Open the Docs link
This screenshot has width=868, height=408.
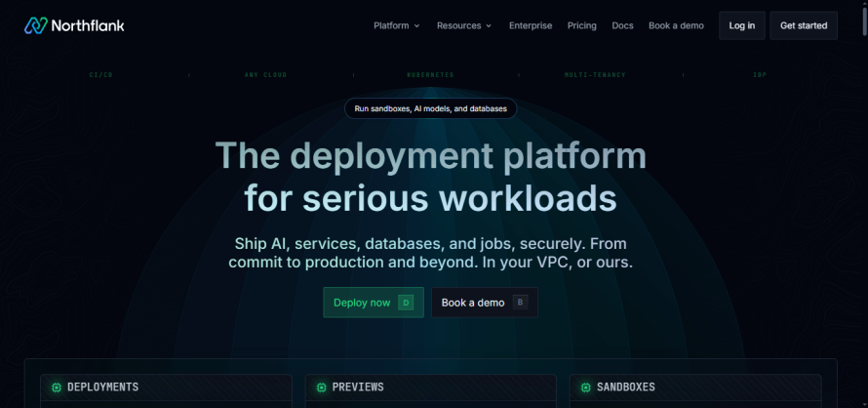[623, 25]
